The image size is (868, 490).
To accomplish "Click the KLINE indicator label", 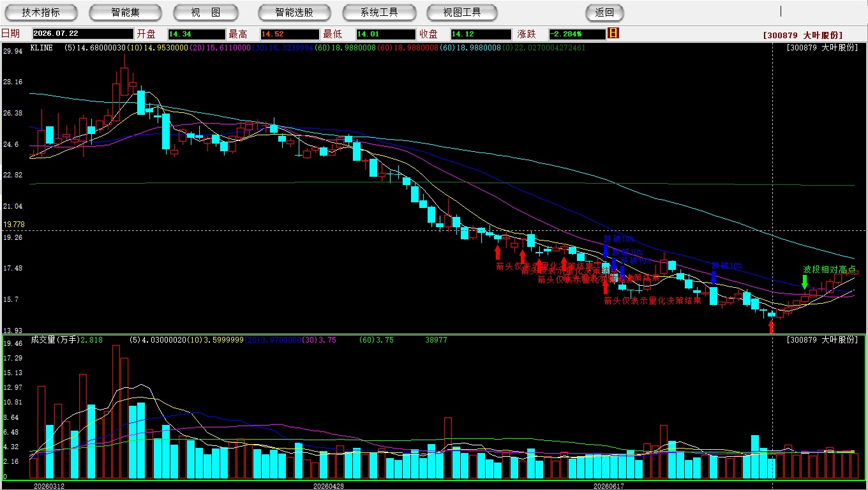I will tap(41, 48).
